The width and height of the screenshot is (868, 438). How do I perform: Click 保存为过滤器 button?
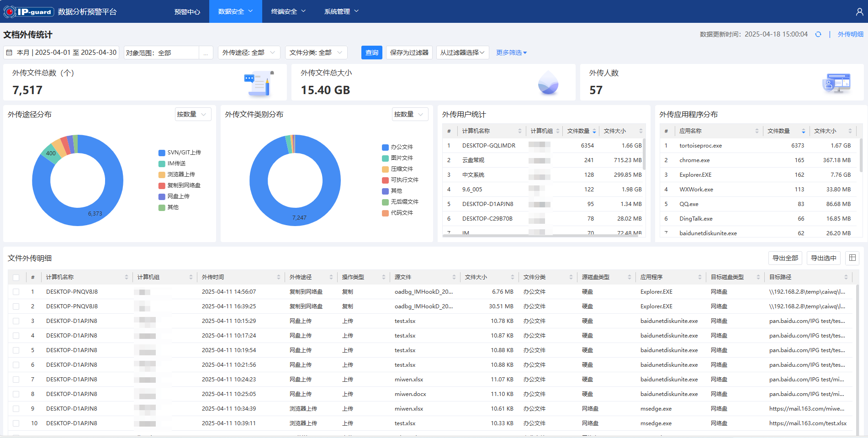click(x=409, y=53)
